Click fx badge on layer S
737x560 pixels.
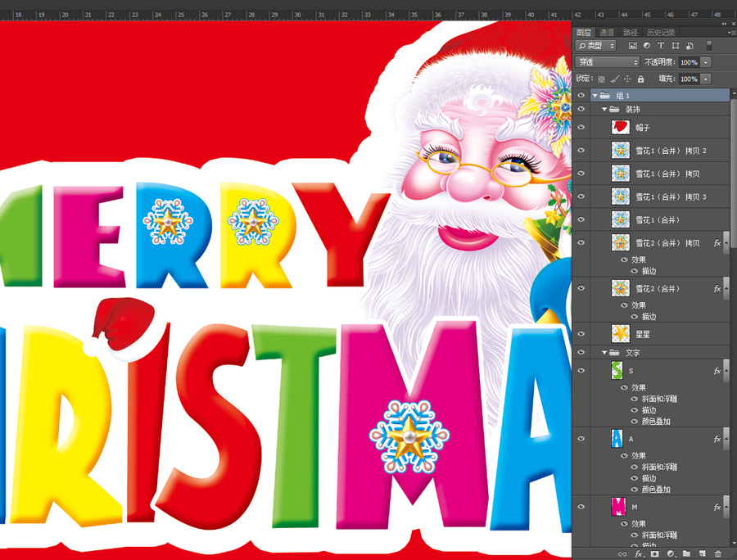coord(717,371)
